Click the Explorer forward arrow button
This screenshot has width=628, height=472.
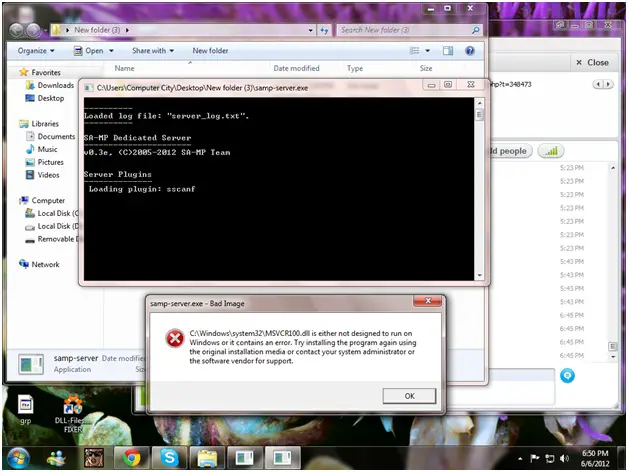pos(34,30)
